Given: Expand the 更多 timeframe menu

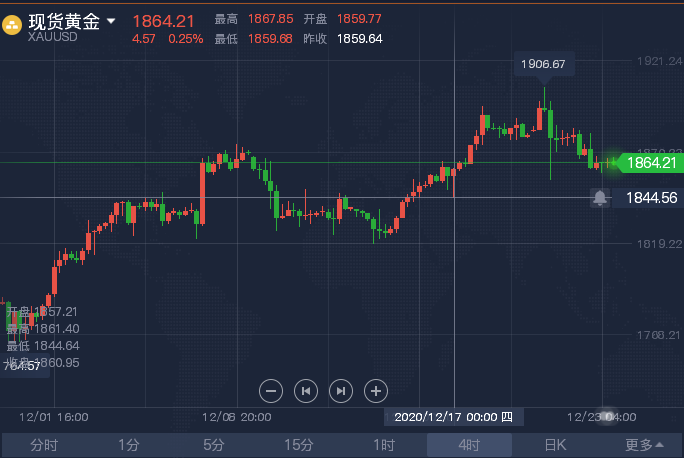Looking at the screenshot, I should 644,445.
